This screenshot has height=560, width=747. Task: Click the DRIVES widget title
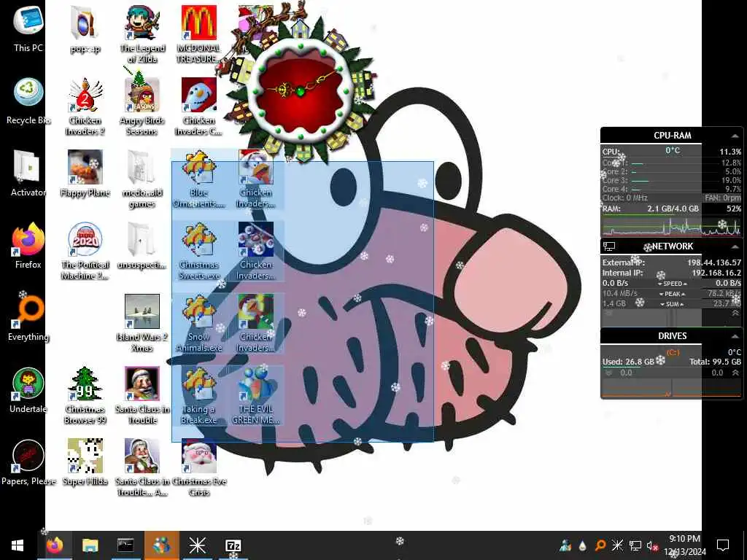tap(672, 335)
